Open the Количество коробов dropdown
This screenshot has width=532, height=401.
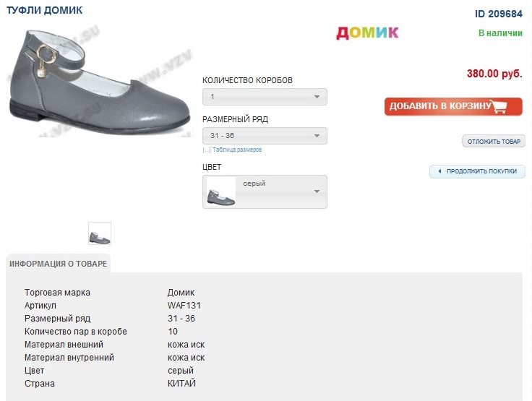265,97
